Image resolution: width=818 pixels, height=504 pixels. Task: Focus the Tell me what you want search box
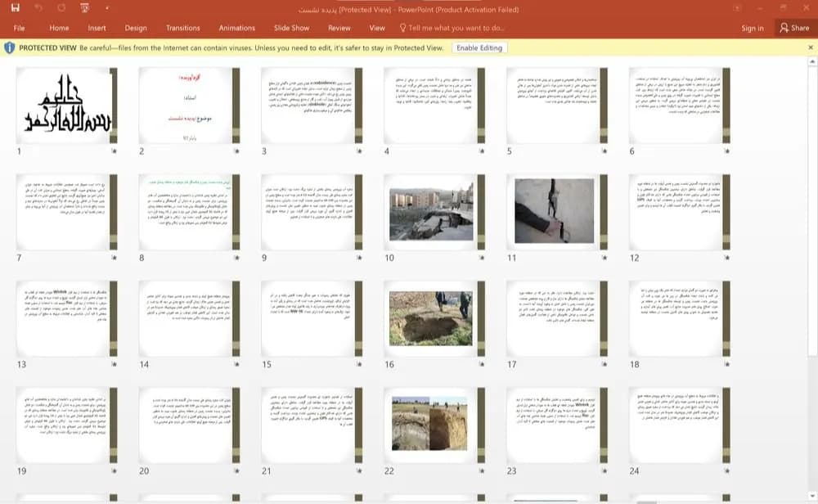pos(452,28)
